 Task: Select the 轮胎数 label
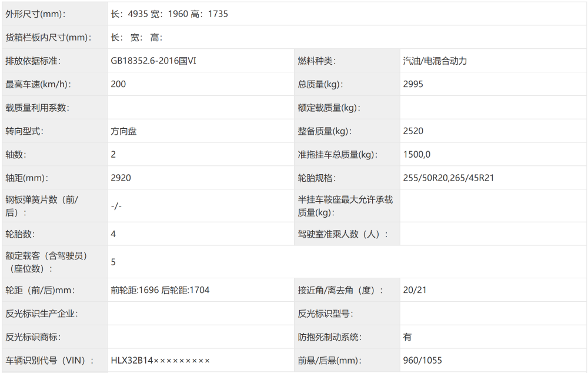click(20, 234)
